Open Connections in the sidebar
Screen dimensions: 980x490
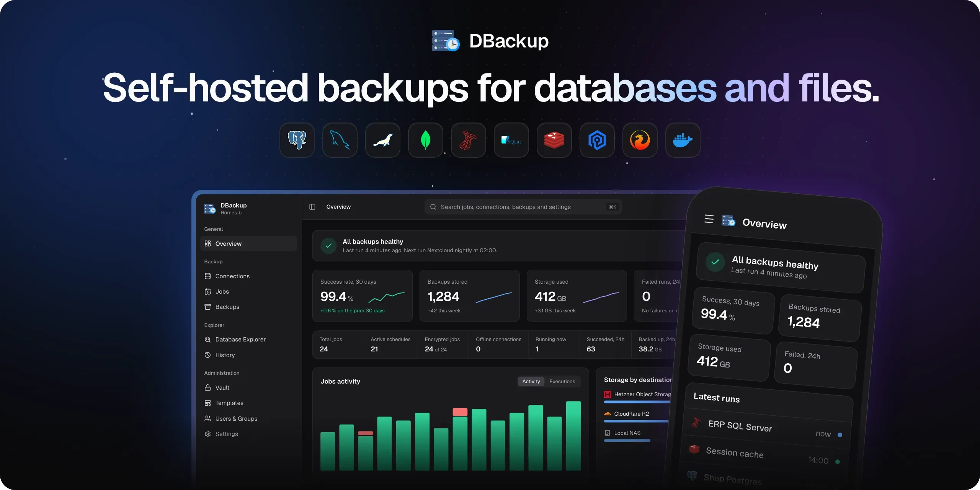(248, 276)
